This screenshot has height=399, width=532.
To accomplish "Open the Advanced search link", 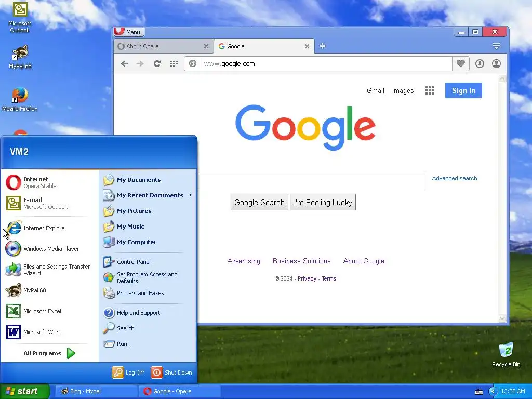I will 454,178.
